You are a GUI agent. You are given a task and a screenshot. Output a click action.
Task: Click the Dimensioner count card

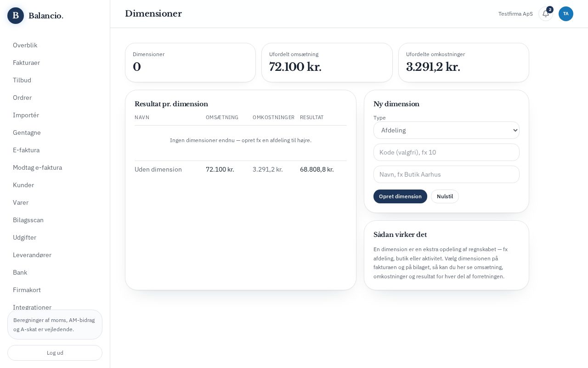pos(190,63)
